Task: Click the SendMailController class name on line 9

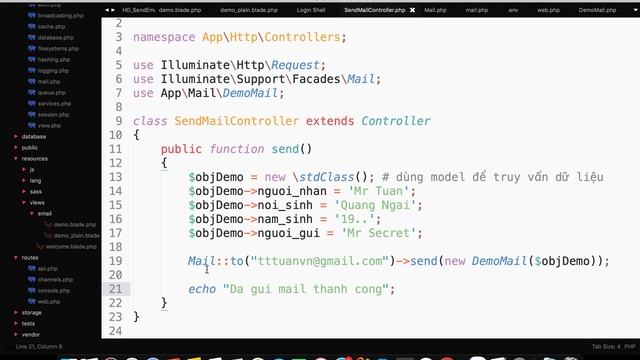Action: (x=236, y=121)
